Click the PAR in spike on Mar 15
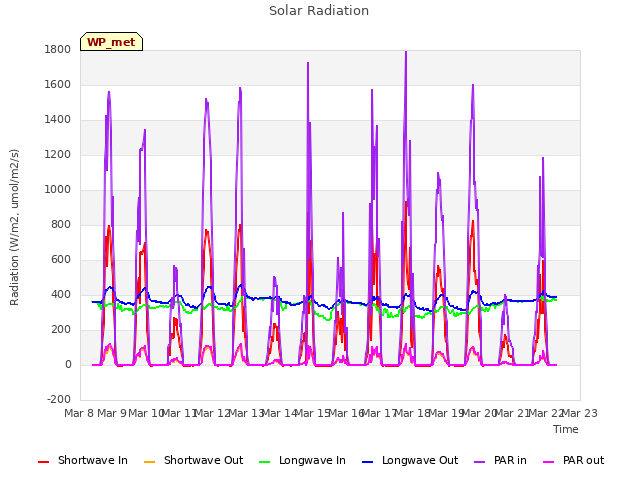 [308, 64]
